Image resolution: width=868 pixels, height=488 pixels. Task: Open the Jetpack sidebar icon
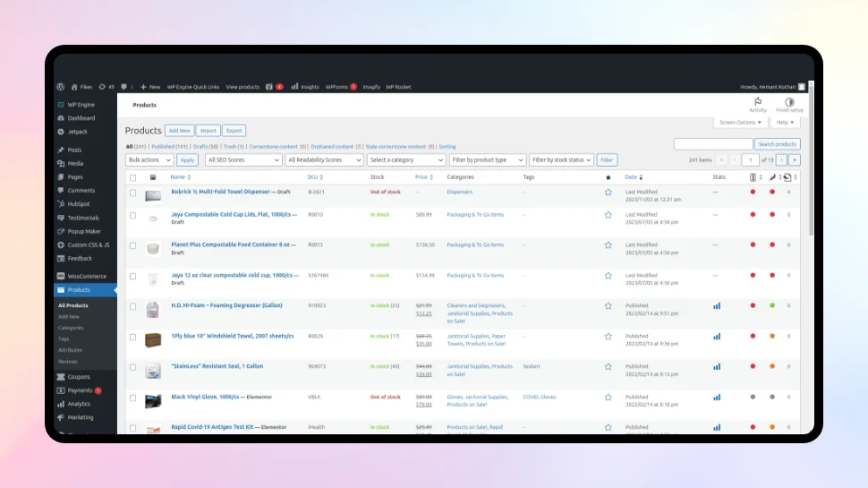[60, 132]
